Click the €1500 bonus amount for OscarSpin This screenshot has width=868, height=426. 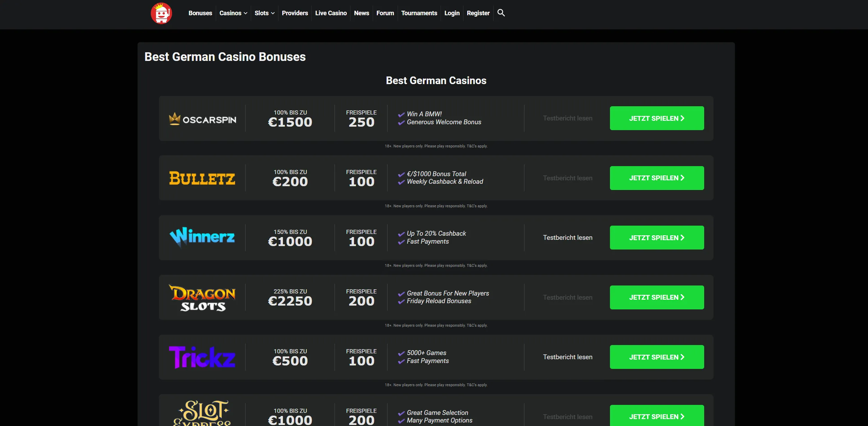coord(290,122)
